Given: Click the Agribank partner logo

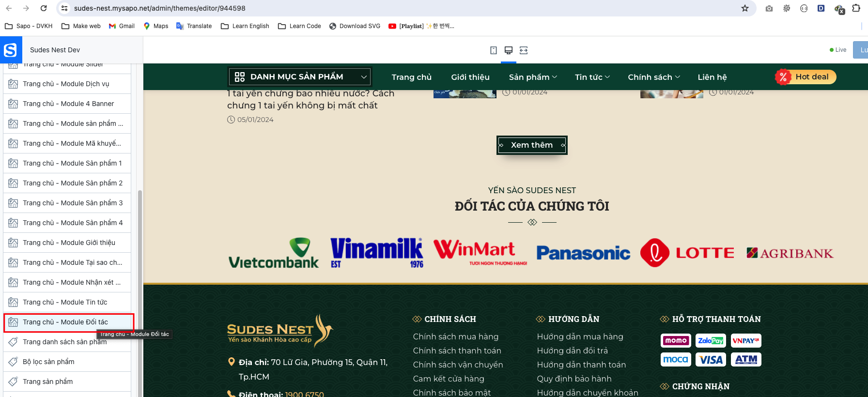Looking at the screenshot, I should (x=790, y=253).
